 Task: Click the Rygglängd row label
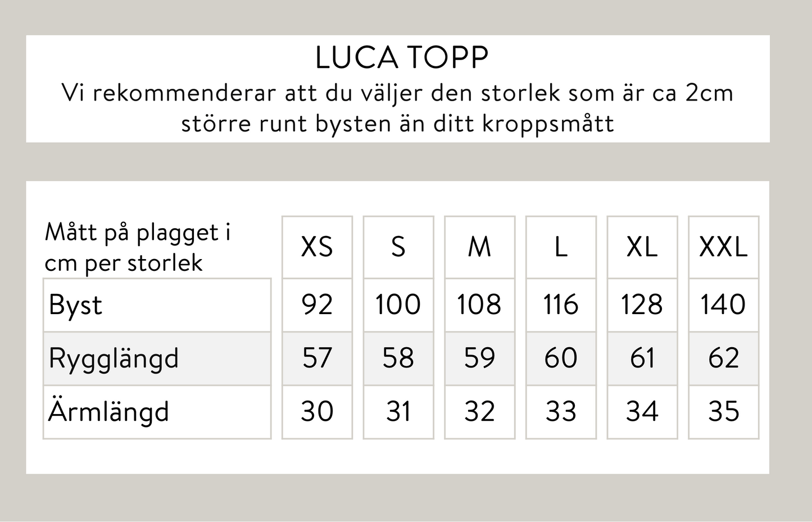(114, 358)
